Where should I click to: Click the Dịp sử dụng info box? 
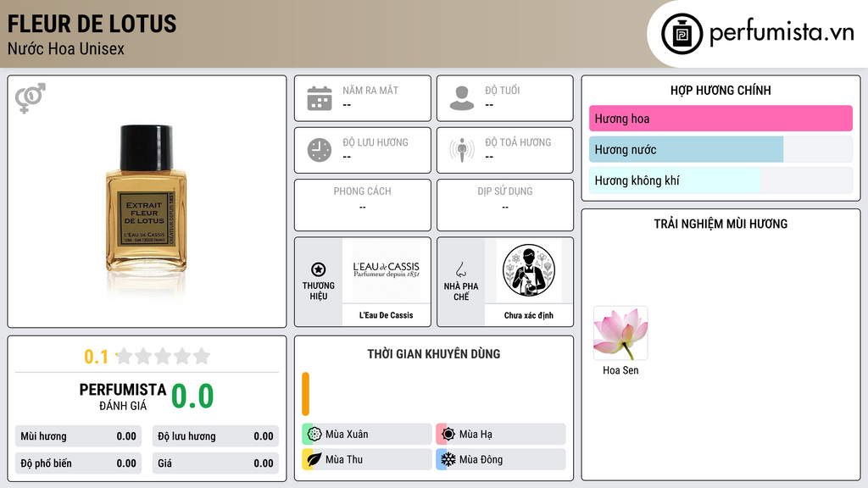(x=505, y=205)
